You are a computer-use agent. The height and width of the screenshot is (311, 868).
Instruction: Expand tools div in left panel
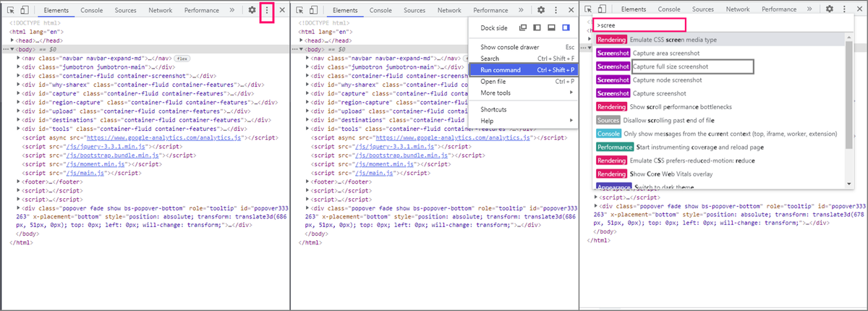click(x=19, y=128)
